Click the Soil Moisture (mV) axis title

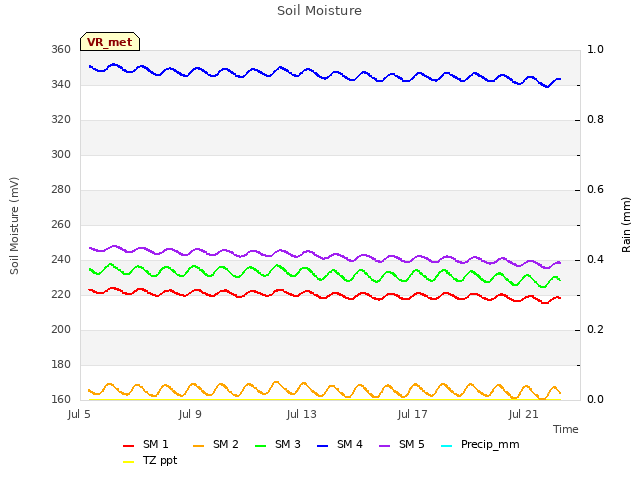point(14,226)
